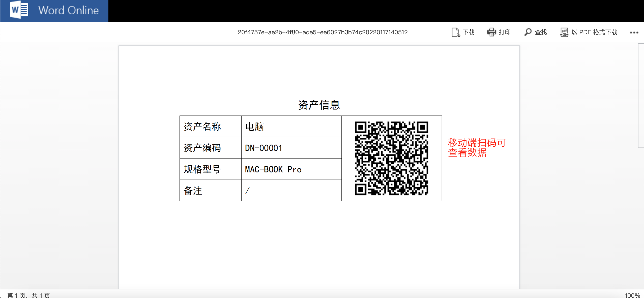644x298 pixels.
Task: Click the 100% zoom level indicator
Action: [632, 295]
